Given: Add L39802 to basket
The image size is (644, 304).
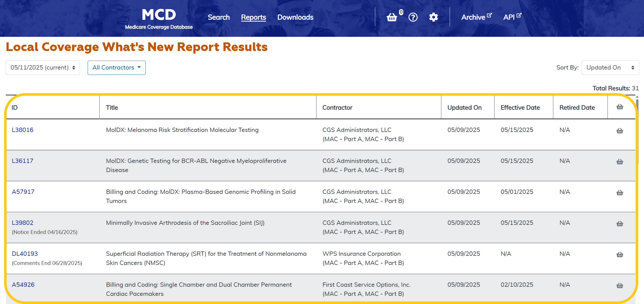Looking at the screenshot, I should pos(620,224).
